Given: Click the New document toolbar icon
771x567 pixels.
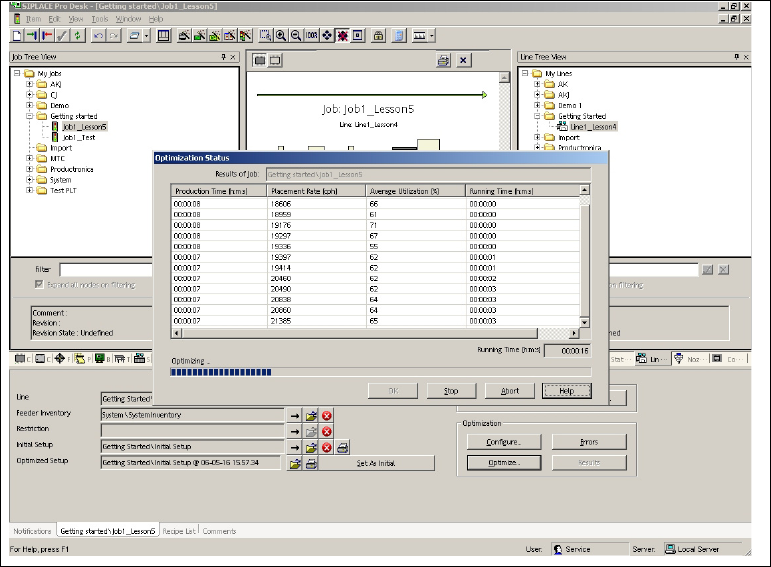Looking at the screenshot, I should tap(16, 36).
